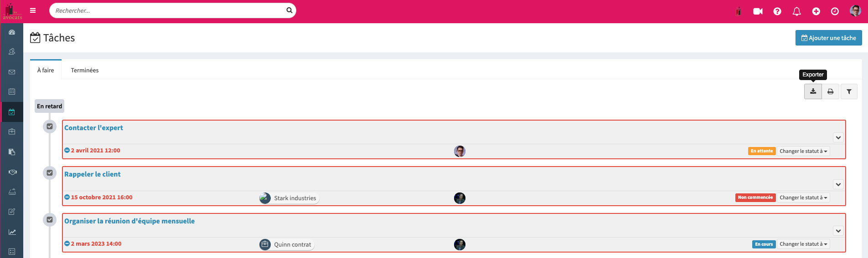Click the Export download icon
868x258 pixels.
coord(813,91)
